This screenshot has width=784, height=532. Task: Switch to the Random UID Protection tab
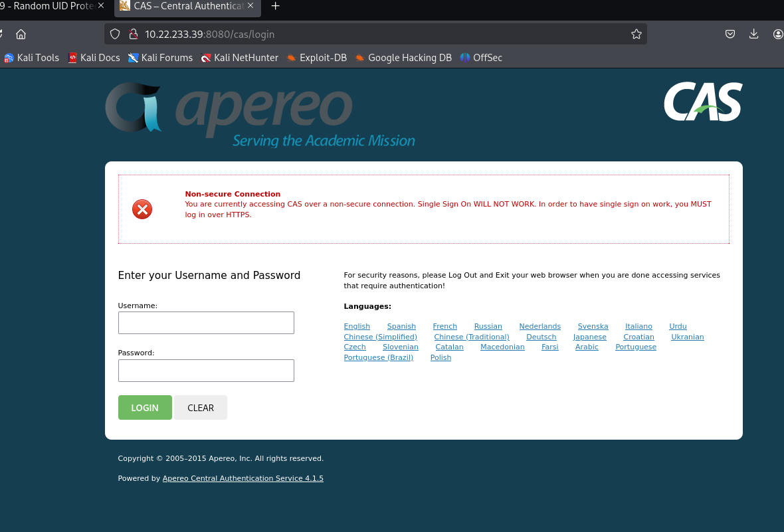pos(47,6)
